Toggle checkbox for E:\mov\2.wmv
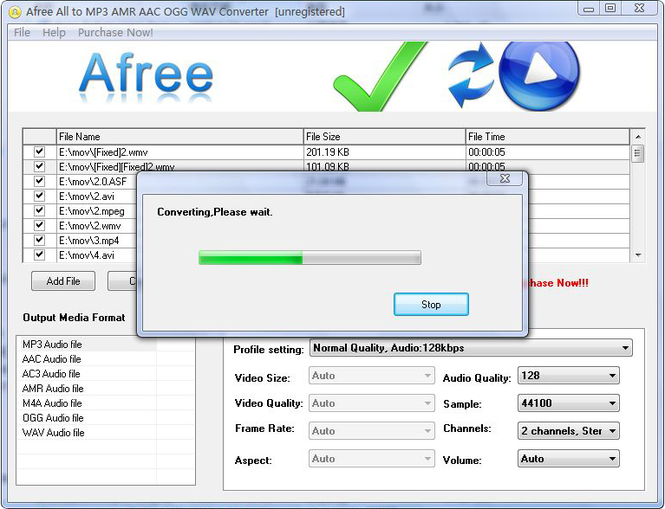Image resolution: width=665 pixels, height=509 pixels. [x=39, y=225]
